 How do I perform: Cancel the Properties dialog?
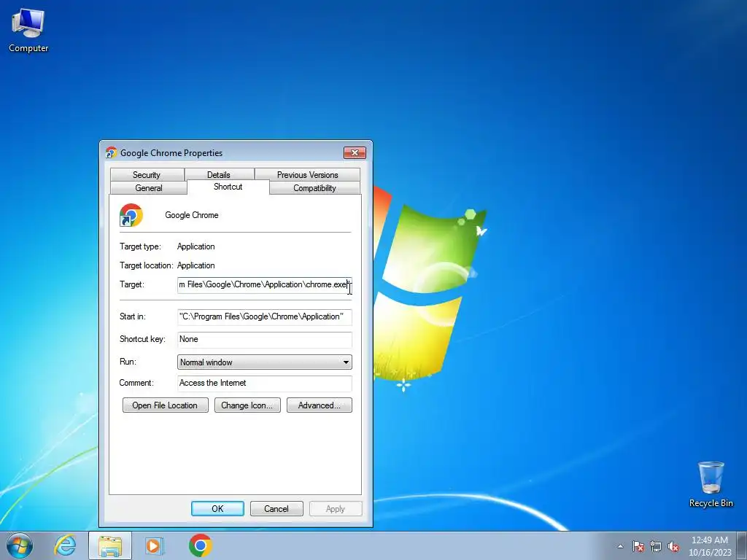tap(276, 508)
